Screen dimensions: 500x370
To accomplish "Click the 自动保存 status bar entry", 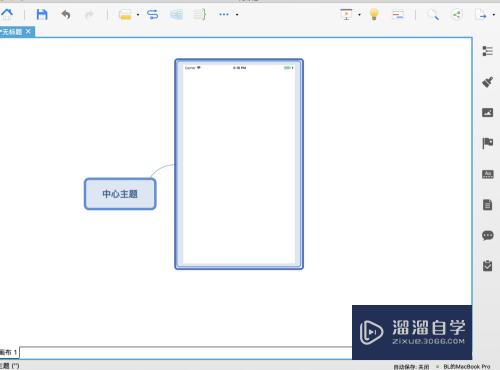I will [x=411, y=367].
